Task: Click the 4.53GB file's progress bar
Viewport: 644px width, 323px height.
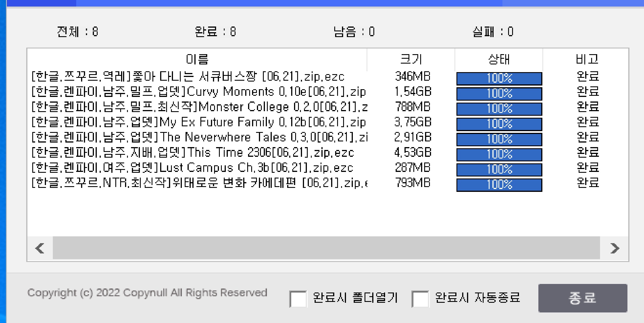Action: [x=499, y=154]
